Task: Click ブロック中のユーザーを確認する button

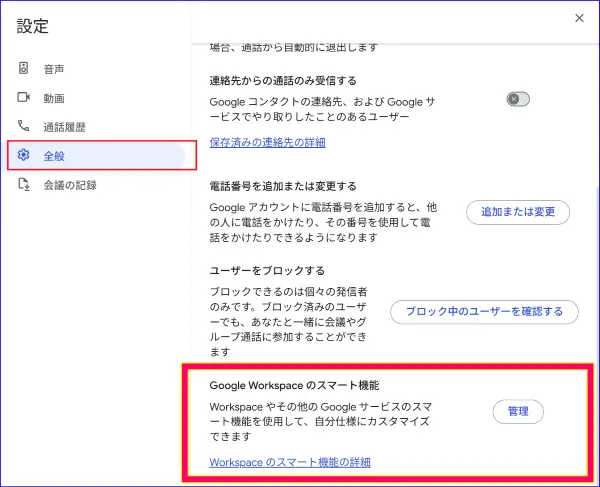Action: (x=484, y=312)
